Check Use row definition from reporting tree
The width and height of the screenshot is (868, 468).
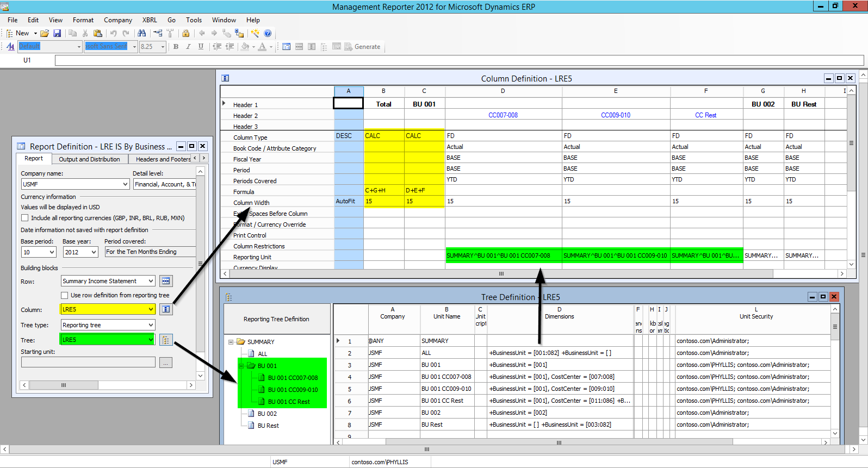click(65, 295)
